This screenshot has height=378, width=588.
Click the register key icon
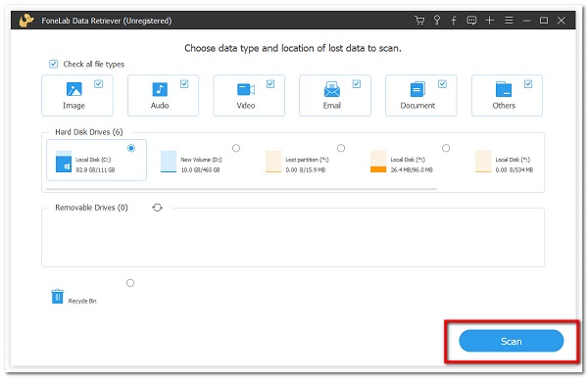[437, 21]
